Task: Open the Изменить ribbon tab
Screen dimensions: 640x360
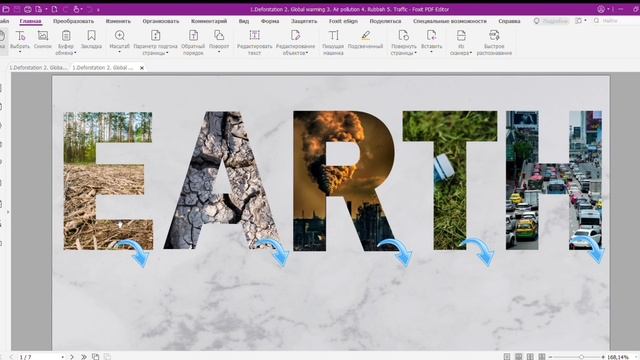Action: pyautogui.click(x=118, y=21)
